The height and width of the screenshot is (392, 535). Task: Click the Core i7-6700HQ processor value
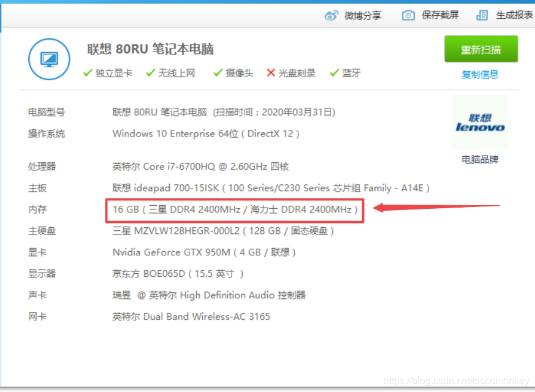point(200,167)
